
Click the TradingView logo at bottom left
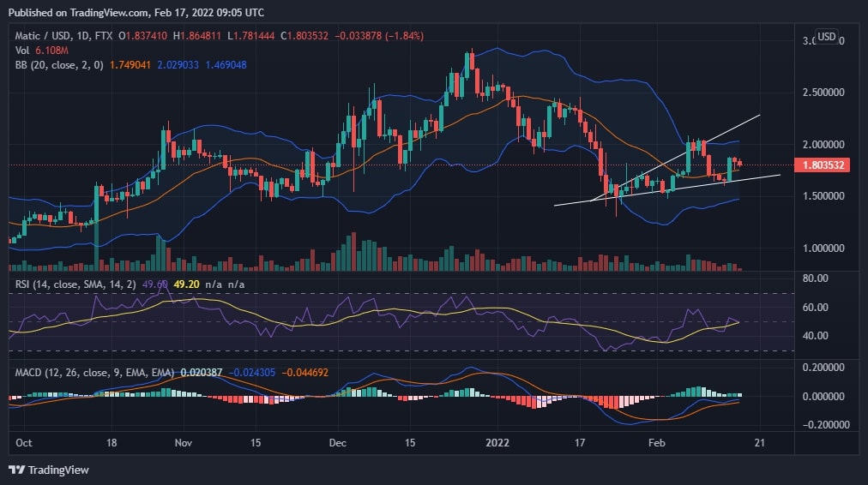pos(49,470)
